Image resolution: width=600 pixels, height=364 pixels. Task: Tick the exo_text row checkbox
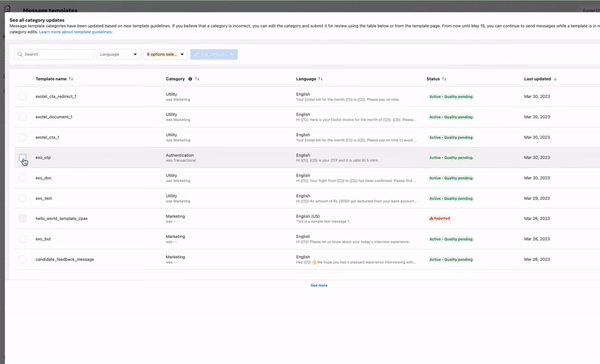click(x=23, y=198)
